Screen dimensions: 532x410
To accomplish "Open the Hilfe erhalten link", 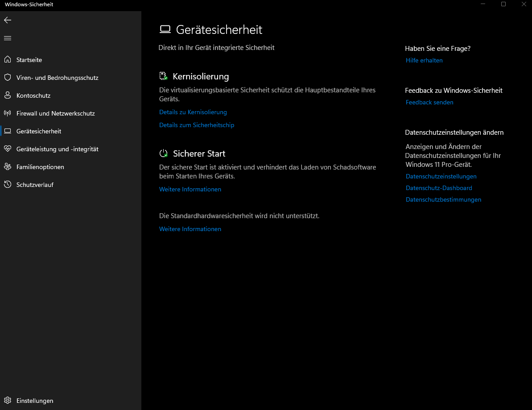I will coord(424,60).
